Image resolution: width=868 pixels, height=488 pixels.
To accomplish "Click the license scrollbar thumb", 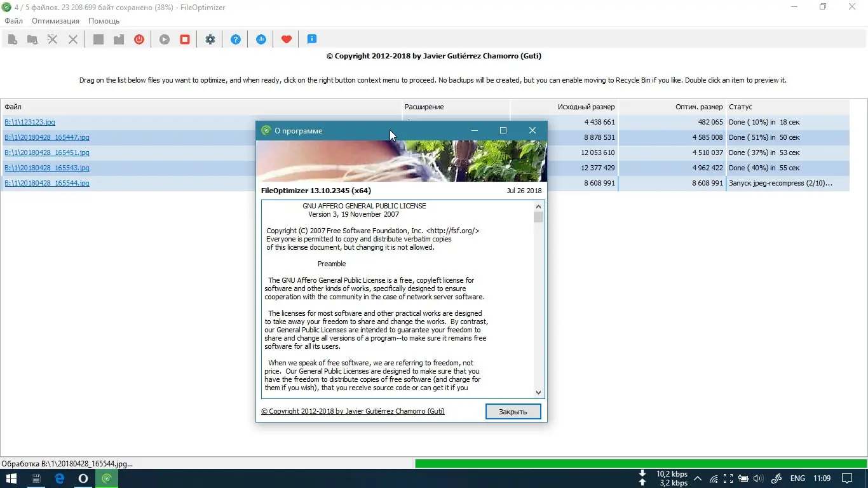I will tap(539, 217).
